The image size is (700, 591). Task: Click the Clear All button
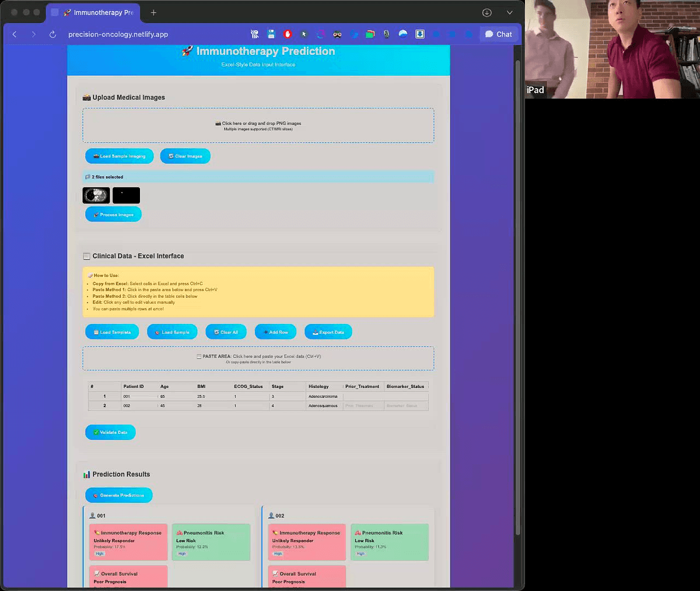pos(226,332)
